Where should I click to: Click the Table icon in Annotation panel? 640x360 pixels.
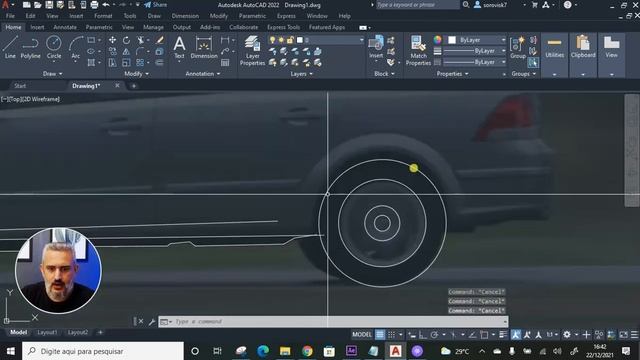tap(225, 62)
